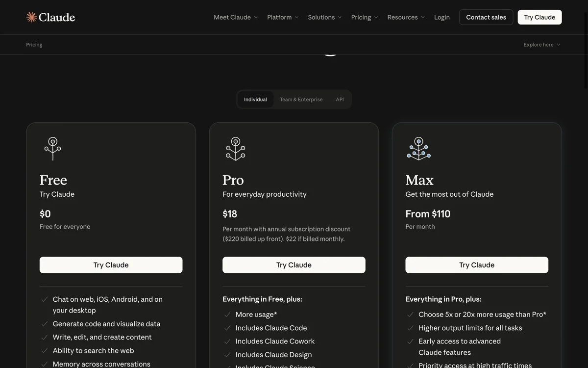Click the Pro plan branching icon

pyautogui.click(x=236, y=149)
